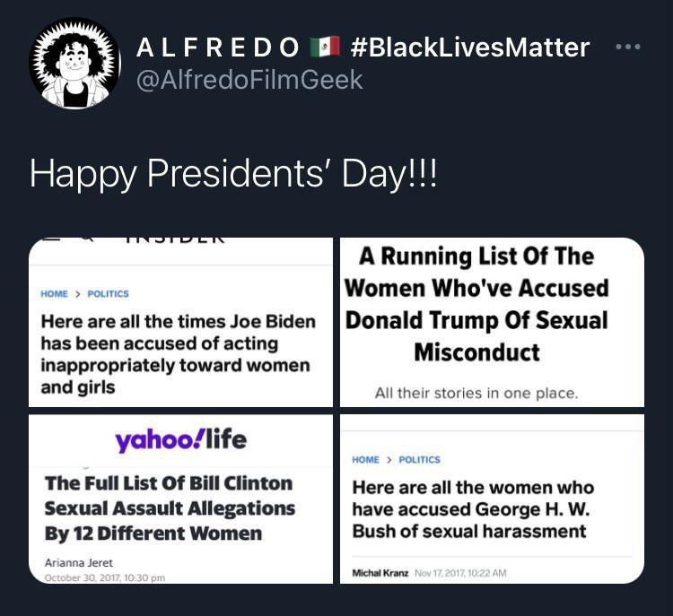
Task: Click author name Michal Kranz
Action: (380, 572)
